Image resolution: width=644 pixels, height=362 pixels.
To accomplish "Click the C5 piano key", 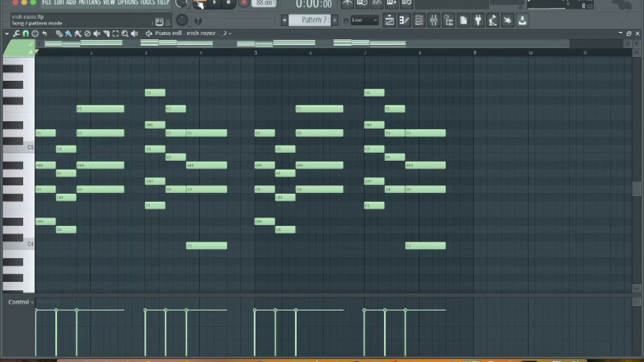I will point(19,147).
